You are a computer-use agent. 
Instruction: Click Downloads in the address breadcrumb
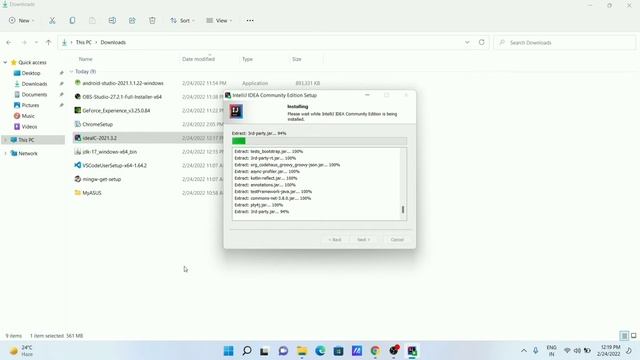pyautogui.click(x=113, y=42)
